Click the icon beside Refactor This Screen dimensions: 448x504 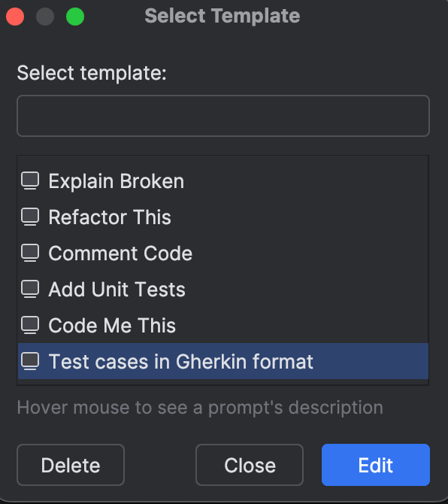30,217
